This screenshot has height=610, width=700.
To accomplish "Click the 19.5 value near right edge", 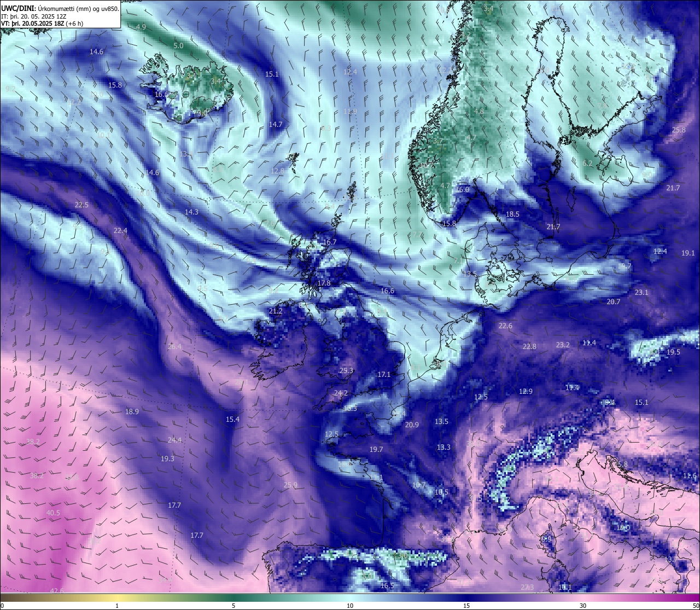I will [673, 352].
